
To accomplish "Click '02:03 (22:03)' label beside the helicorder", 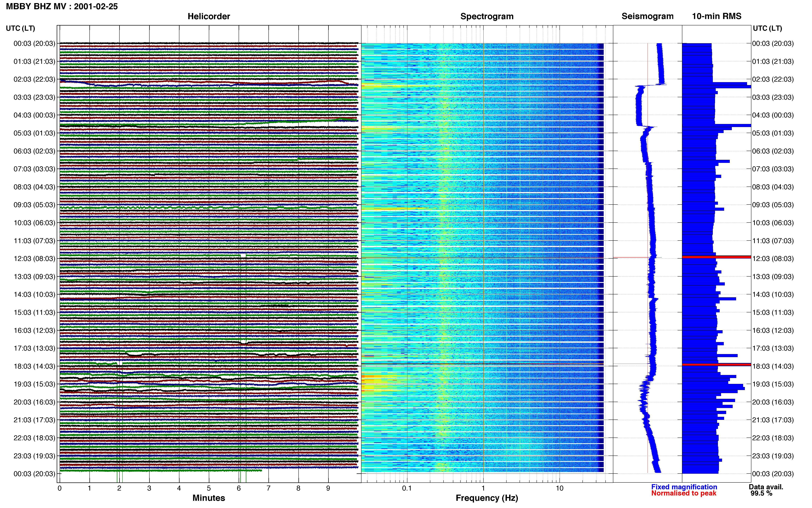I will [x=34, y=79].
